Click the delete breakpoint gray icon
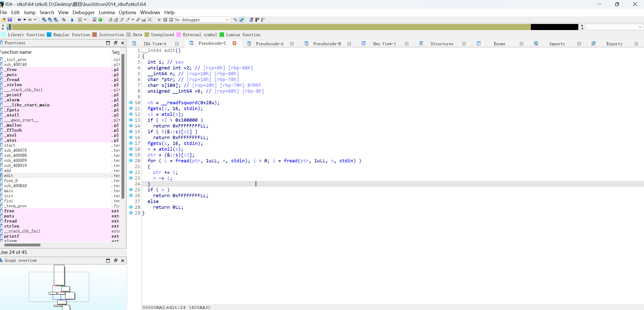 click(x=263, y=20)
